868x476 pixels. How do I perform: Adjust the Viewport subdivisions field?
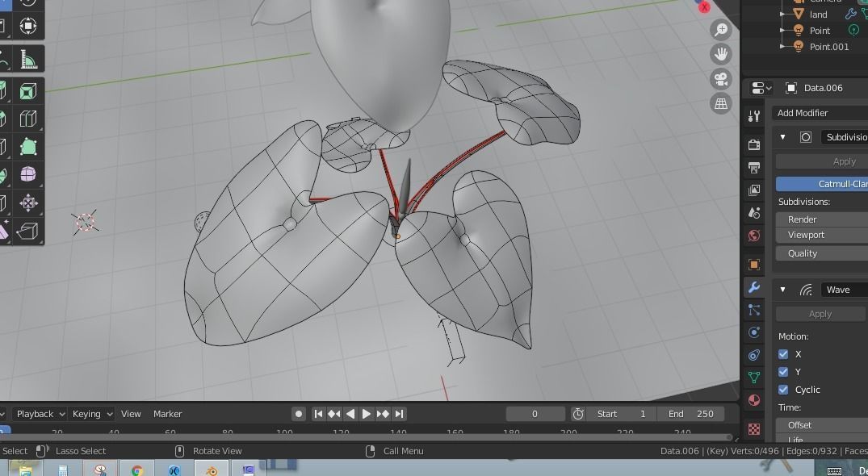pyautogui.click(x=821, y=235)
